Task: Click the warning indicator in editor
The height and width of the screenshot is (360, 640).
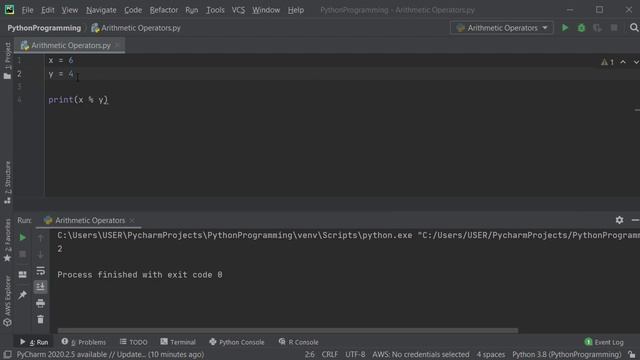Action: pyautogui.click(x=607, y=62)
